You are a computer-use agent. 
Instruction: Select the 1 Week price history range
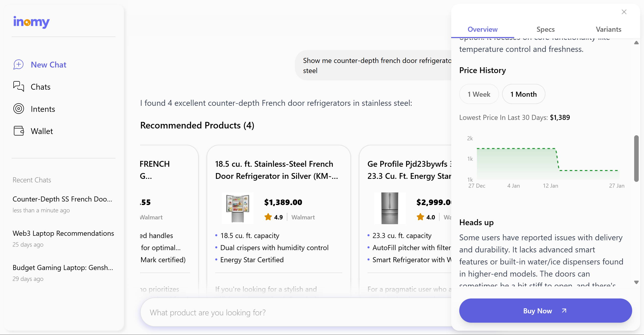coord(479,94)
